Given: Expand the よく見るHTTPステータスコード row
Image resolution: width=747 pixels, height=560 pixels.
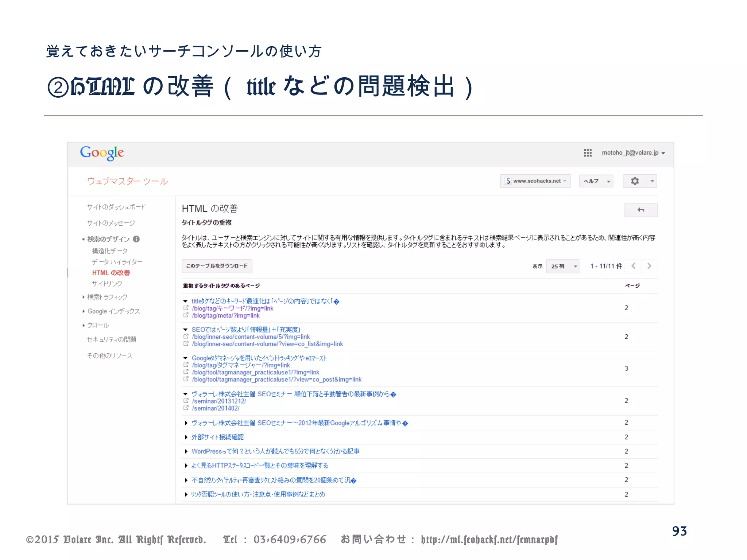Looking at the screenshot, I should coord(186,466).
